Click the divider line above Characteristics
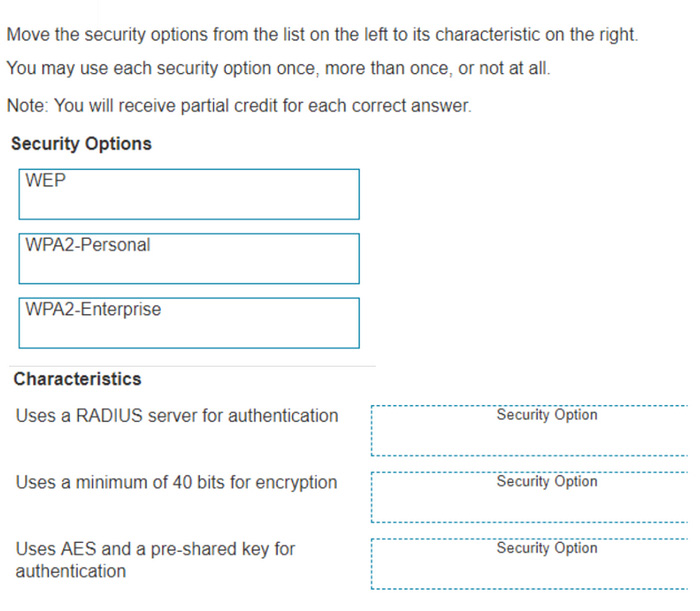 192,366
